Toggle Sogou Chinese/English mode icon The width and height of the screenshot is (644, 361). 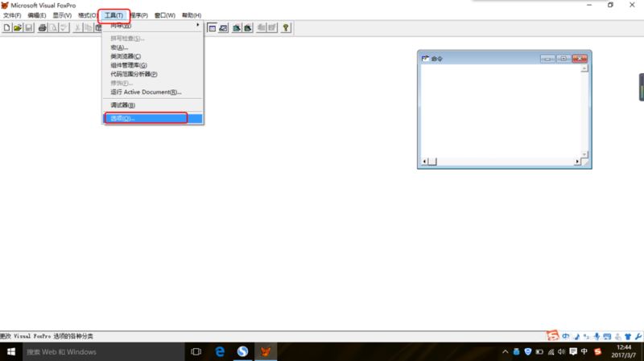566,336
